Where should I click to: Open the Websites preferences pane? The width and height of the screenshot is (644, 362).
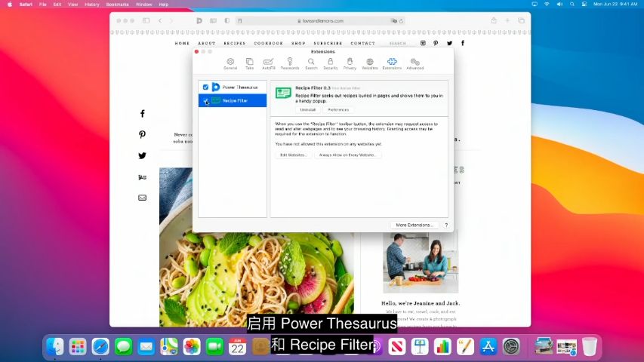370,63
